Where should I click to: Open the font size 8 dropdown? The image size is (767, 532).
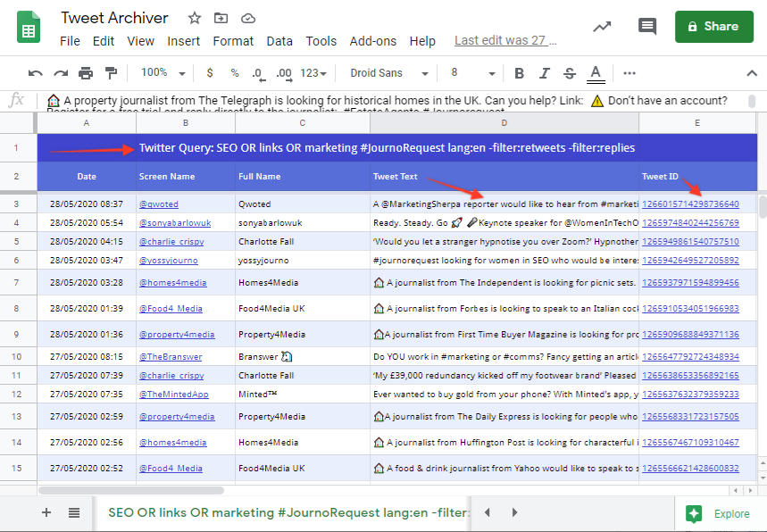click(473, 73)
